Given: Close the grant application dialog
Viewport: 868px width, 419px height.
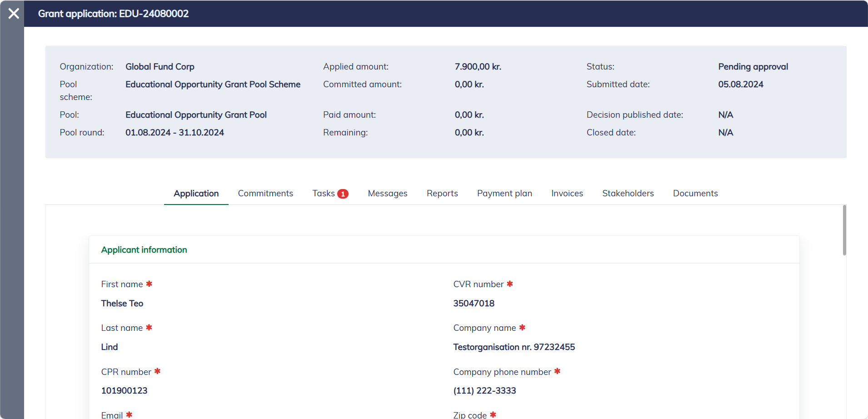Looking at the screenshot, I should (x=14, y=14).
